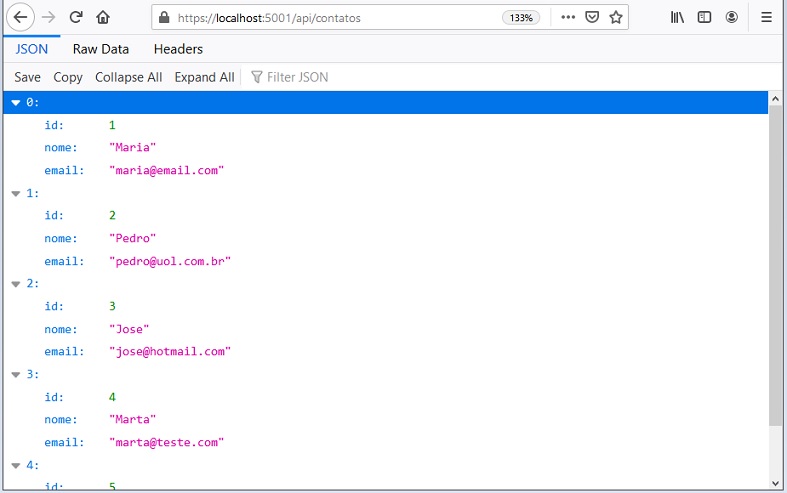Open the Firefox account icon
Screen dimensions: 787x493
pos(732,17)
